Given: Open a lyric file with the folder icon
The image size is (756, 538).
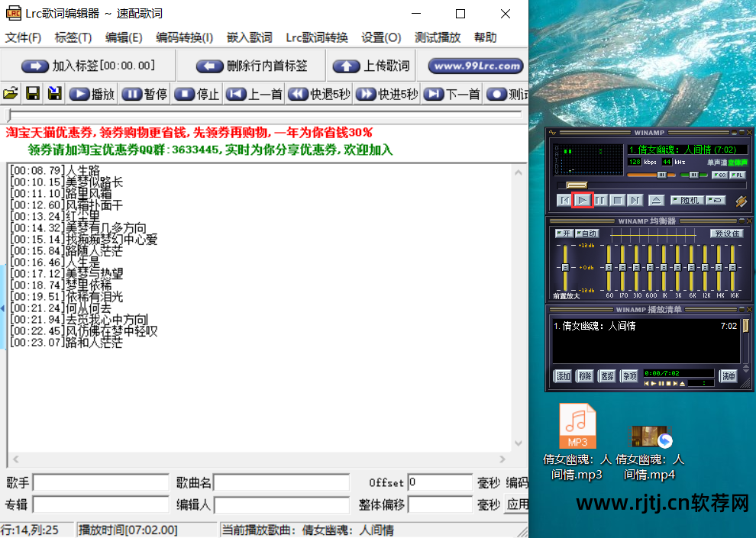Looking at the screenshot, I should click(x=10, y=94).
